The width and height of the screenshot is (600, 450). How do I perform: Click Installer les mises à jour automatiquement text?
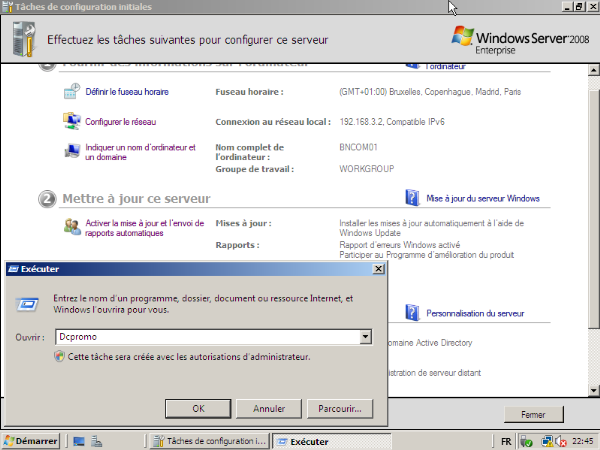[x=432, y=228]
